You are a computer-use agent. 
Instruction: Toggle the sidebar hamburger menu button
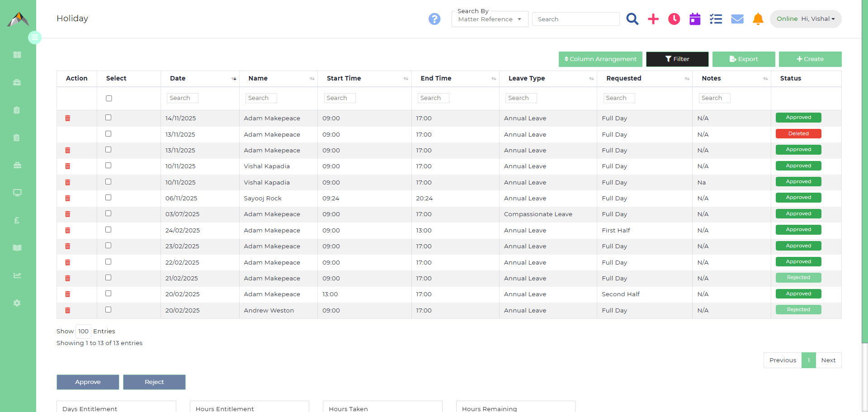35,38
